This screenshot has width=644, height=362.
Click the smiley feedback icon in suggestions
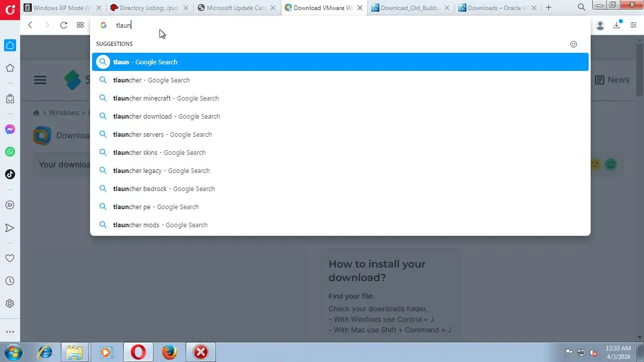[574, 44]
